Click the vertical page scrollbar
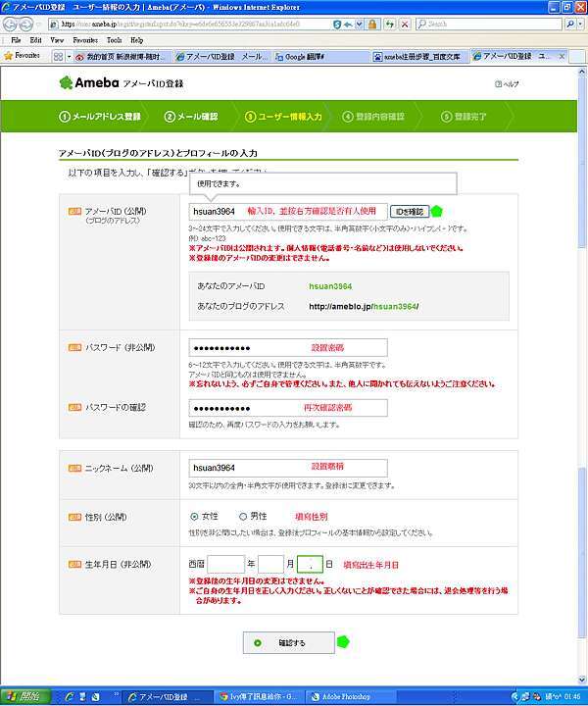The width and height of the screenshot is (588, 706). pyautogui.click(x=582, y=376)
